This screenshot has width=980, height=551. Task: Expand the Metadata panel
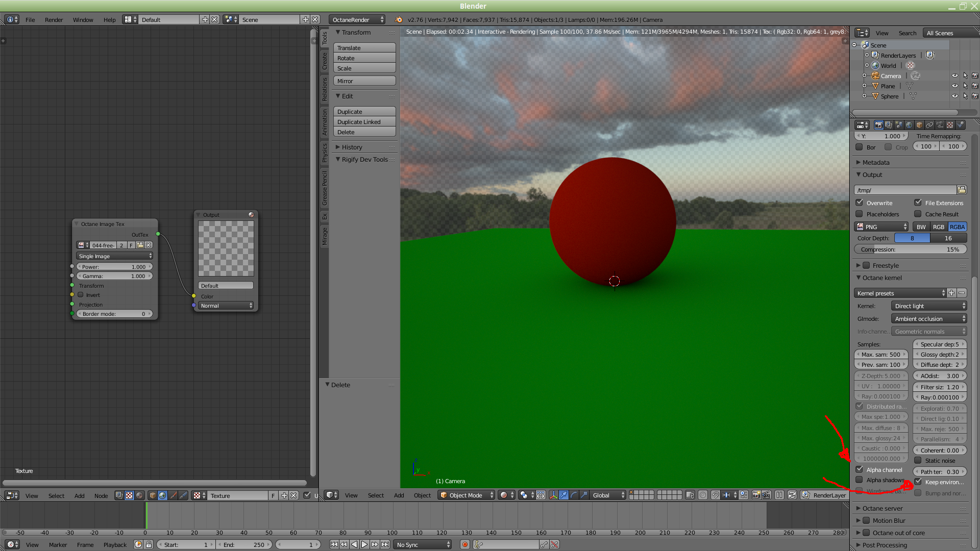[875, 162]
